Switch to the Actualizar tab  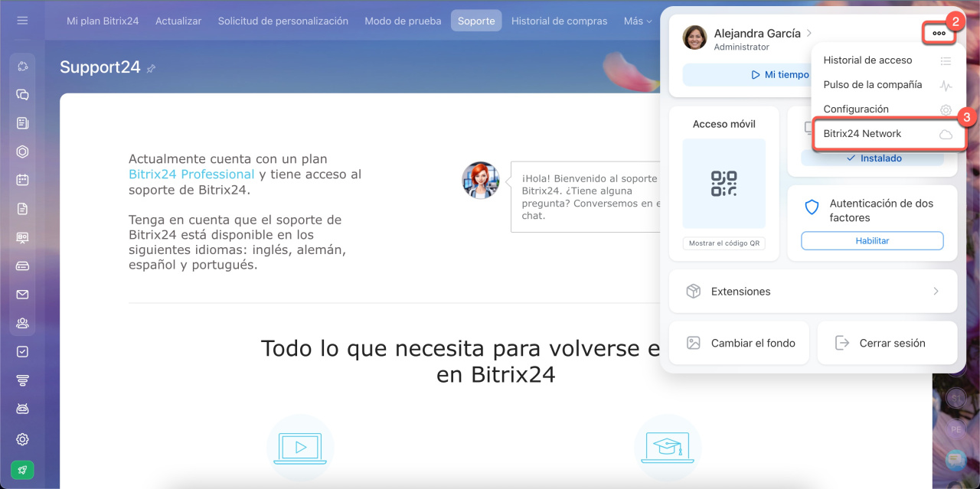[178, 21]
